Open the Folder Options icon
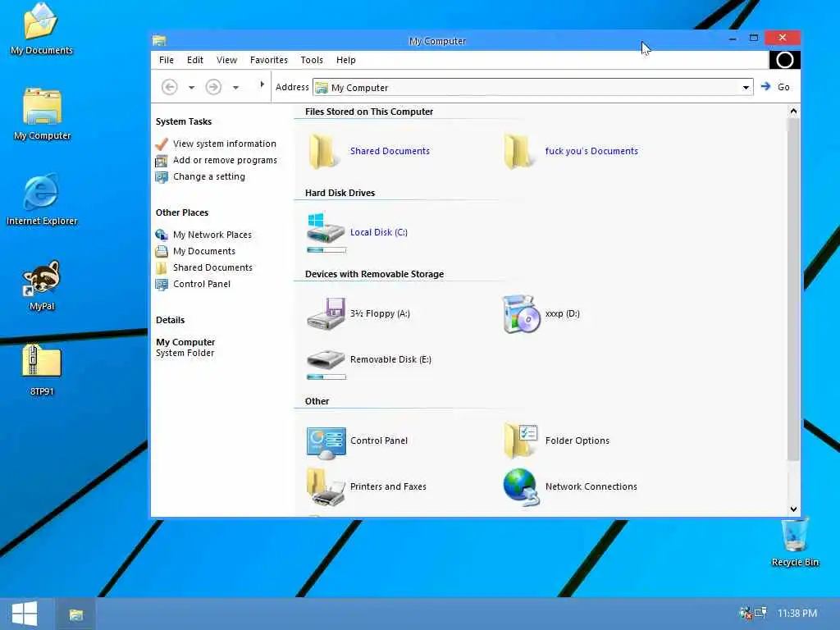Viewport: 840px width, 630px height. pos(521,441)
